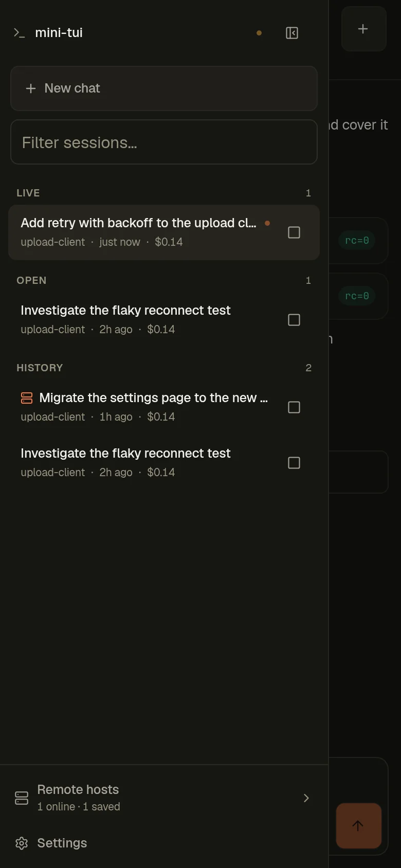
Task: Select checkbox for Investigate flaky test in Open
Action: coord(294,320)
